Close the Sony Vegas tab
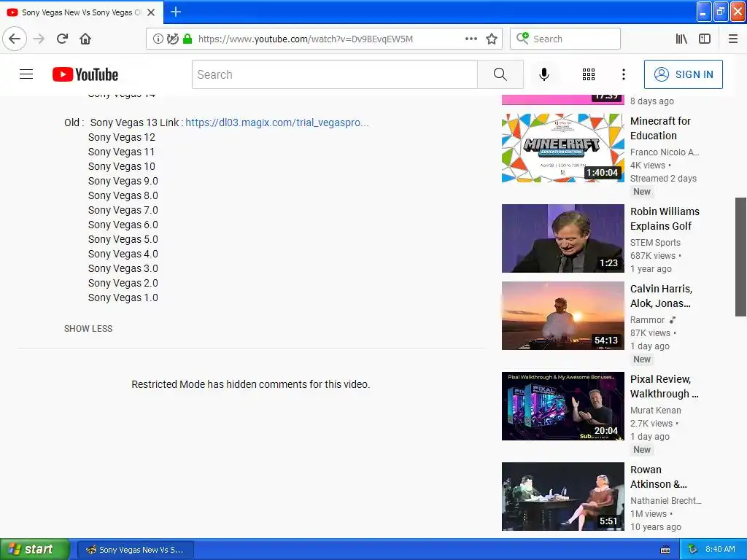 coord(151,12)
